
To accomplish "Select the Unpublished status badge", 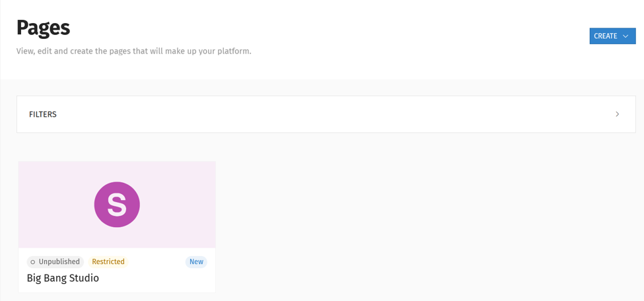I will pyautogui.click(x=55, y=262).
